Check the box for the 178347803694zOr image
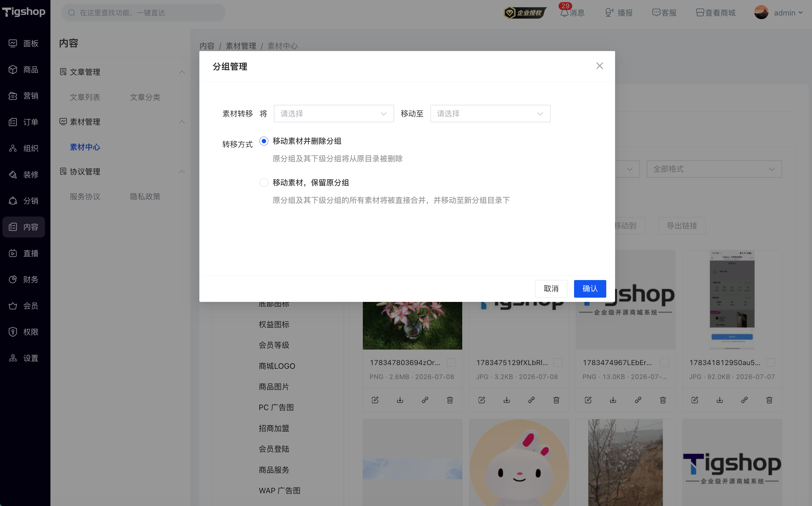This screenshot has height=506, width=812. [451, 362]
